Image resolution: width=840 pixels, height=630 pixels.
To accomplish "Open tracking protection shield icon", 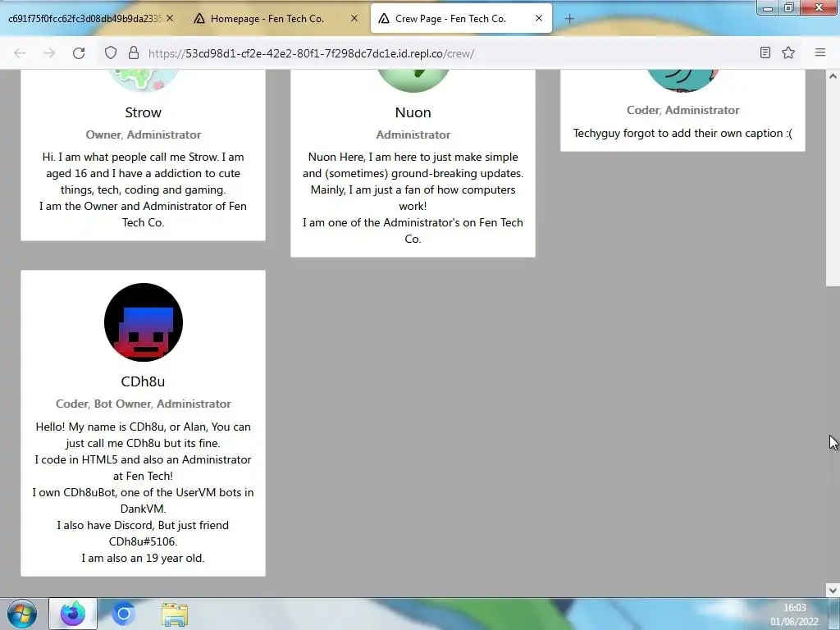I will pyautogui.click(x=111, y=53).
